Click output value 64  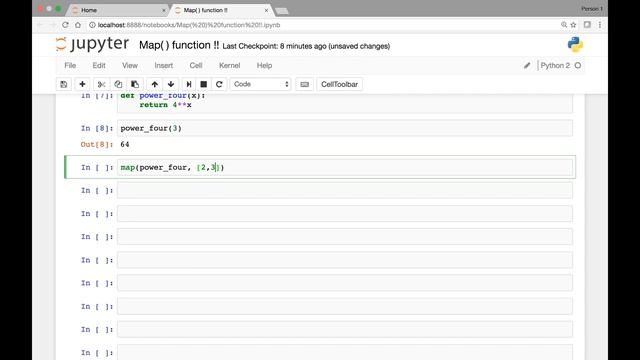pyautogui.click(x=125, y=144)
